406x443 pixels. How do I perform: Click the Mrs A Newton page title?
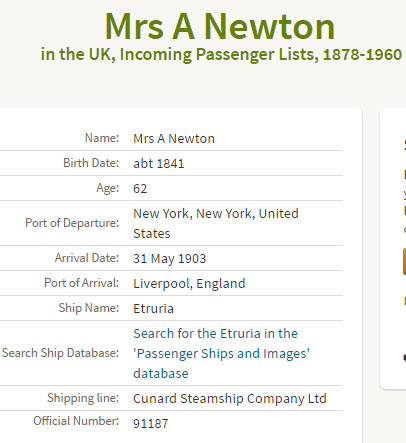[x=220, y=27]
